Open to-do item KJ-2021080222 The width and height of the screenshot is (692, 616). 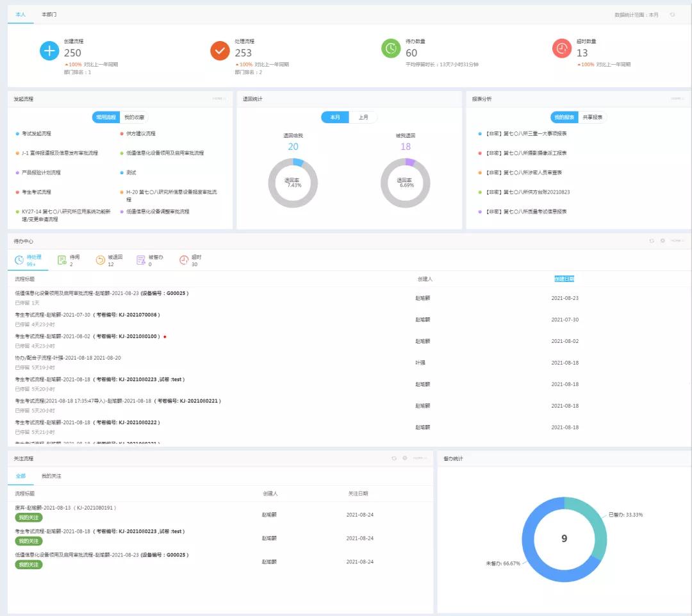coord(87,422)
